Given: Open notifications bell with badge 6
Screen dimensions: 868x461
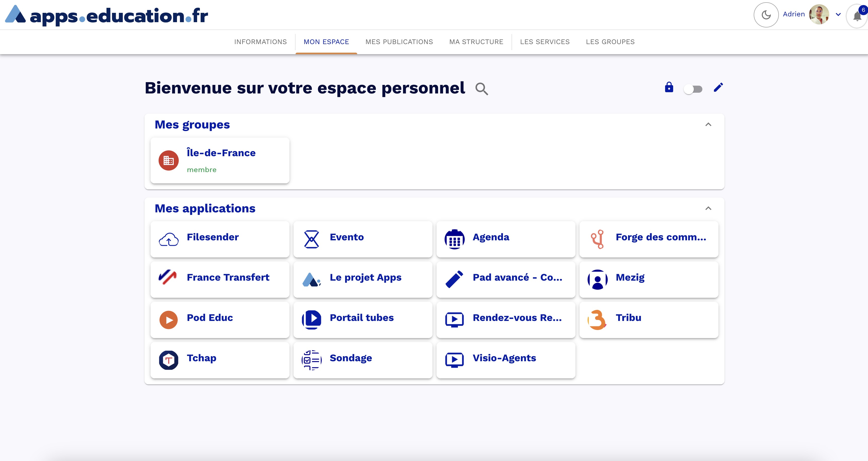Looking at the screenshot, I should tap(857, 16).
